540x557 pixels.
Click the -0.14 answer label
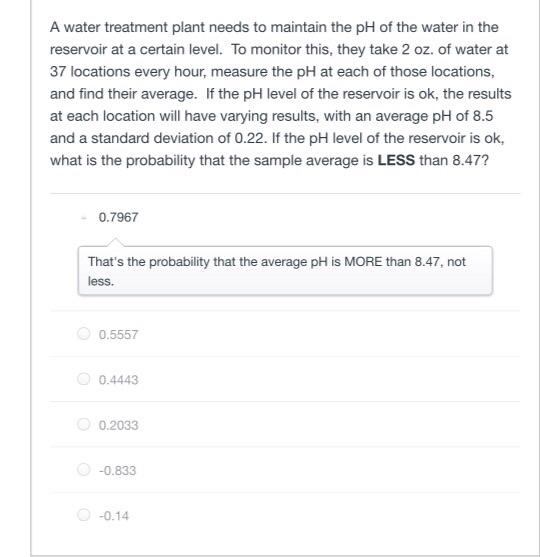click(114, 516)
